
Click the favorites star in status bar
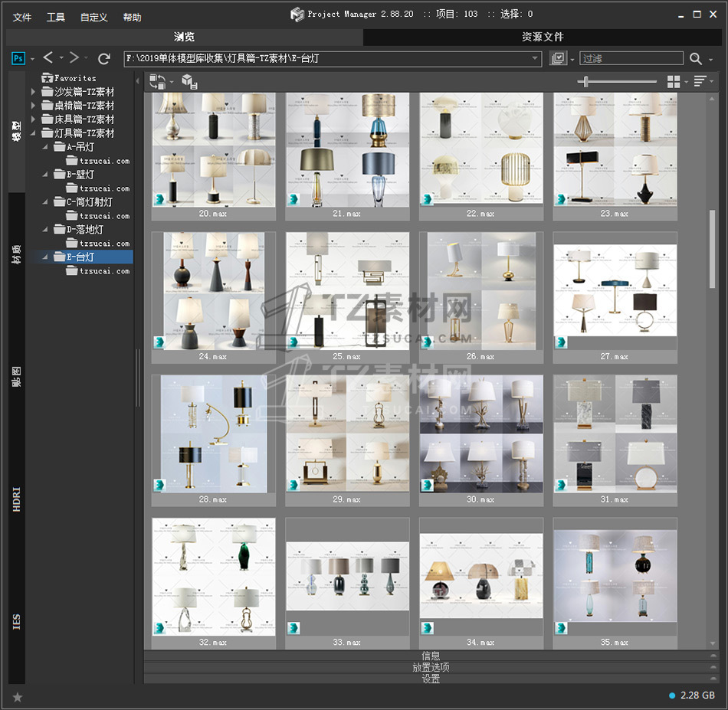click(18, 696)
